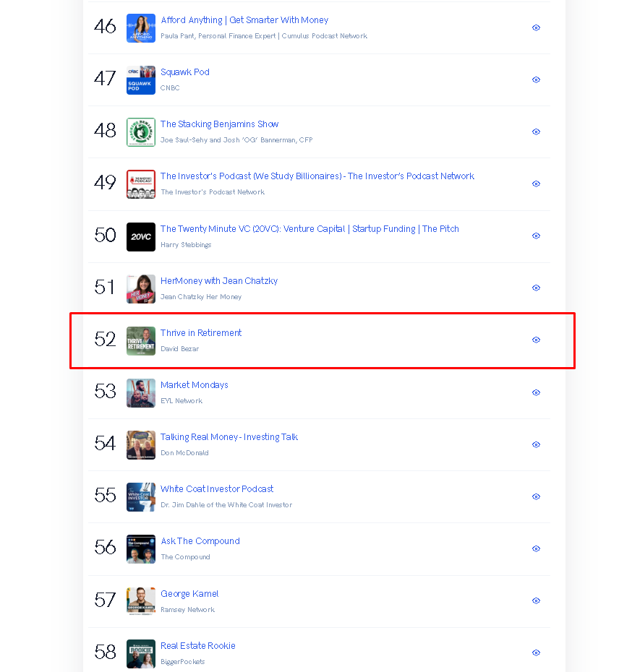The image size is (619, 672).
Task: Click eye icon for HerMoney with Jean Chatzky
Action: click(536, 288)
